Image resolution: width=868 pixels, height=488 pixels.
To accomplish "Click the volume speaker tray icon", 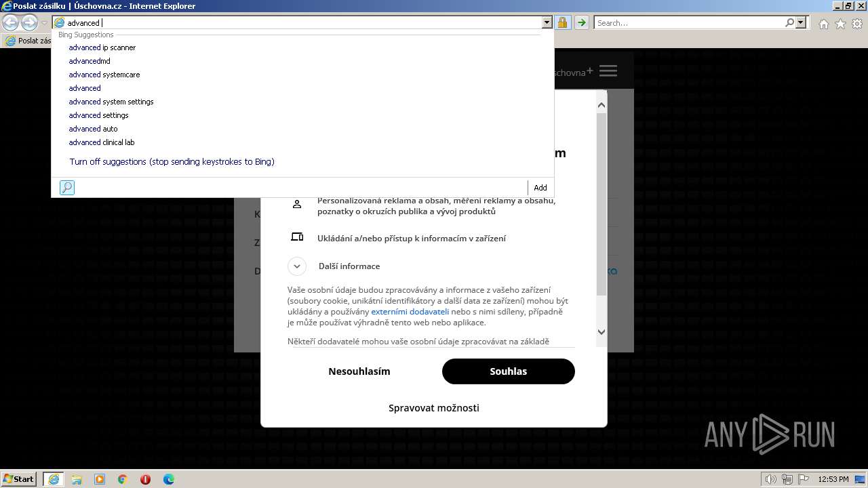I will pyautogui.click(x=771, y=479).
